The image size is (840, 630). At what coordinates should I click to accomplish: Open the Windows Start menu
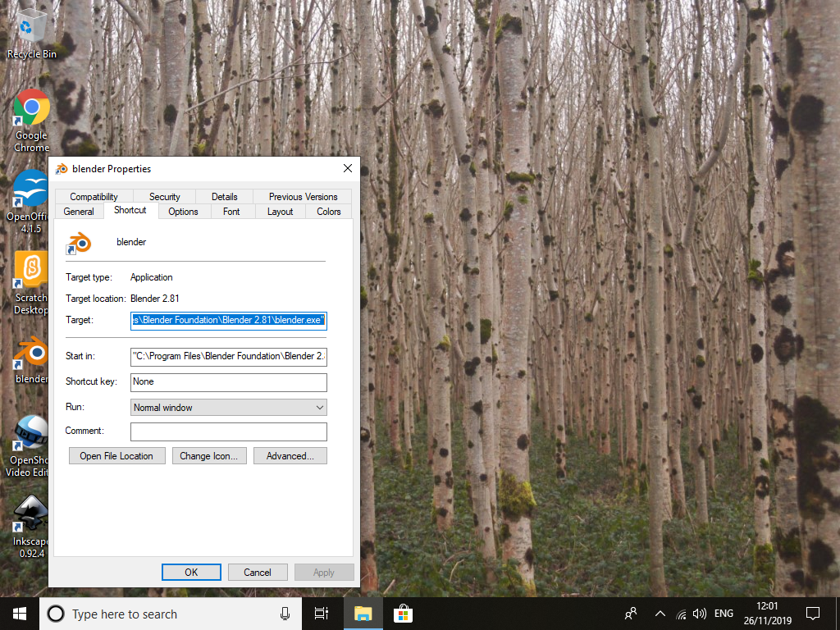point(20,614)
